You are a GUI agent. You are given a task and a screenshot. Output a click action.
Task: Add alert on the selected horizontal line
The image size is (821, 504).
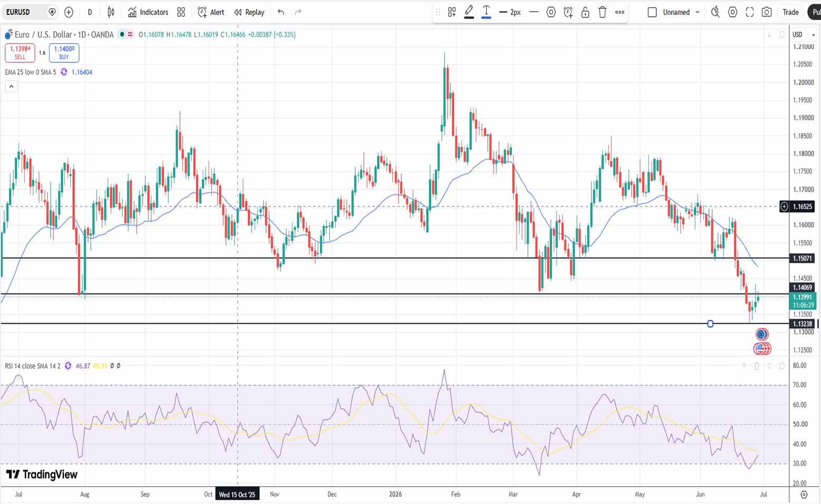point(568,12)
